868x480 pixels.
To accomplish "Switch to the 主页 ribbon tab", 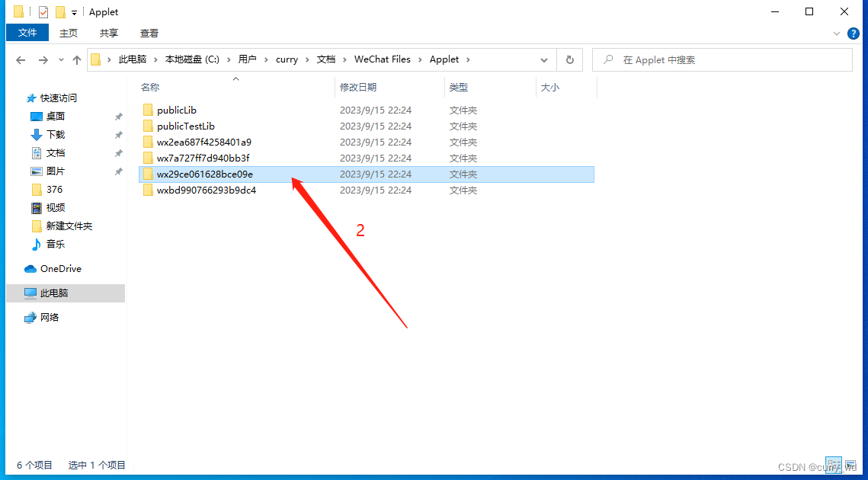I will click(69, 33).
